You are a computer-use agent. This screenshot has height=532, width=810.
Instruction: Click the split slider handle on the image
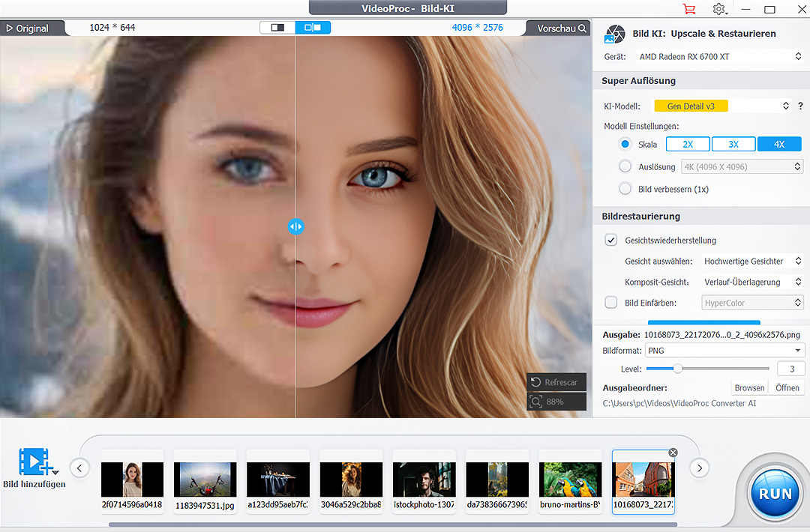[295, 226]
